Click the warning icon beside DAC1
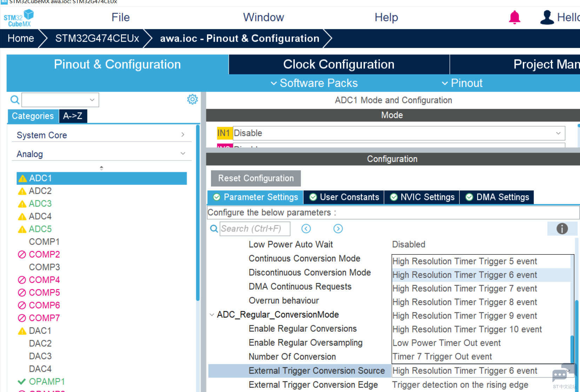 pos(22,331)
